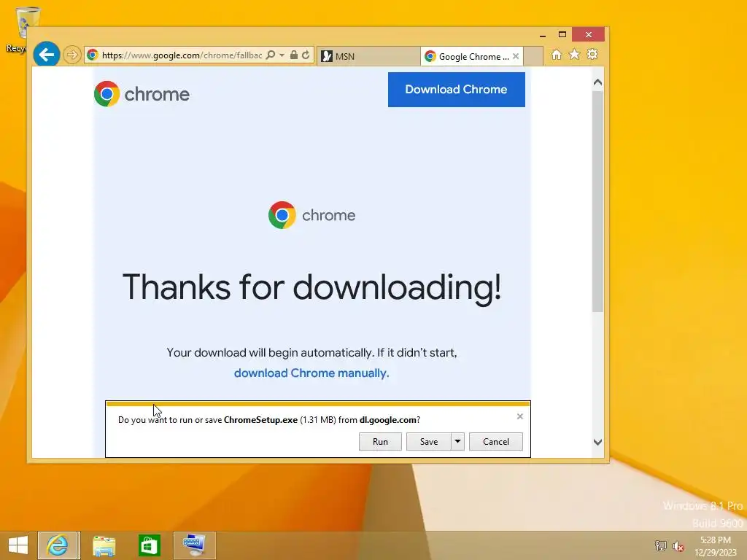Click Run in the download prompt
Screen dimensions: 747x560
(380, 441)
